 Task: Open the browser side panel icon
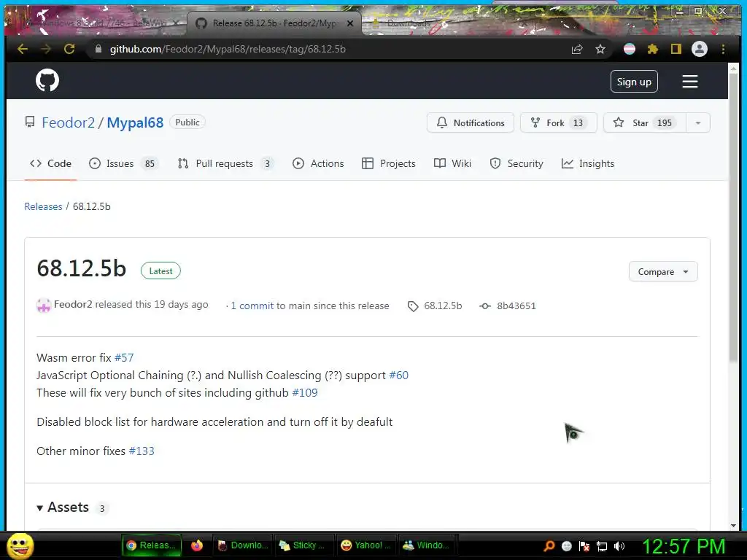676,49
